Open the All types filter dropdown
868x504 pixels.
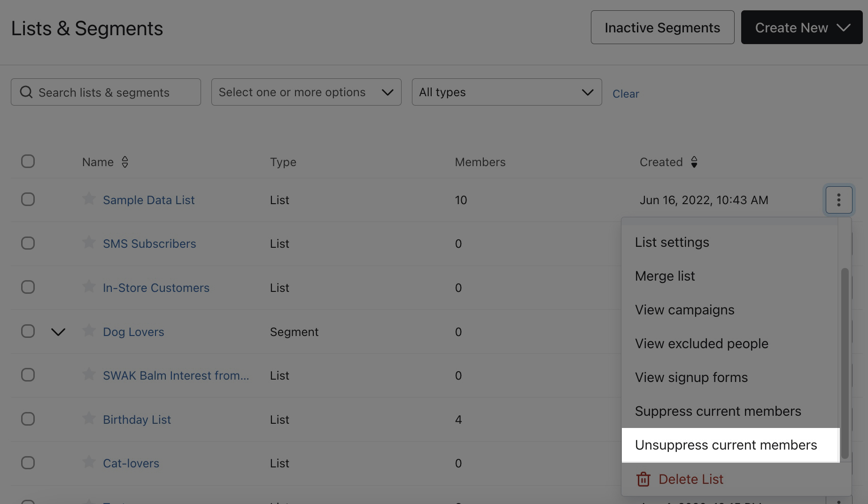pos(506,92)
